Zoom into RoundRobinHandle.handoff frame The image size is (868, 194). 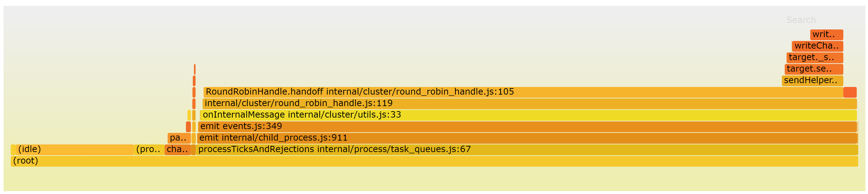(x=523, y=92)
